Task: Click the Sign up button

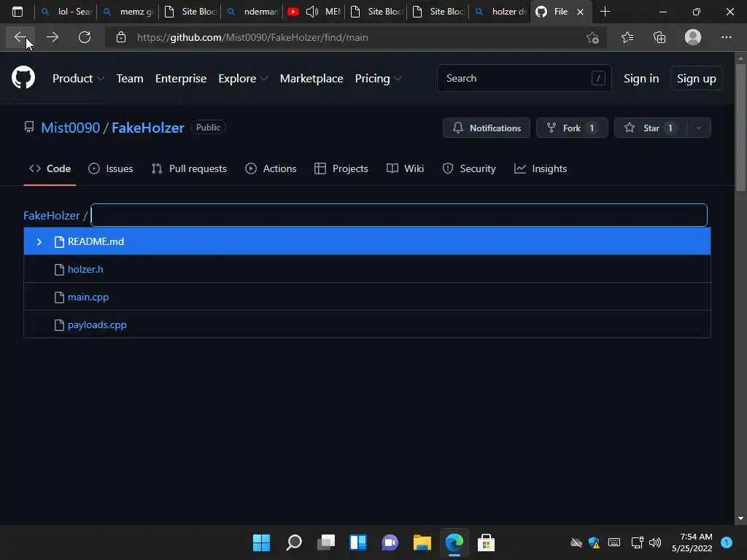Action: coord(697,79)
